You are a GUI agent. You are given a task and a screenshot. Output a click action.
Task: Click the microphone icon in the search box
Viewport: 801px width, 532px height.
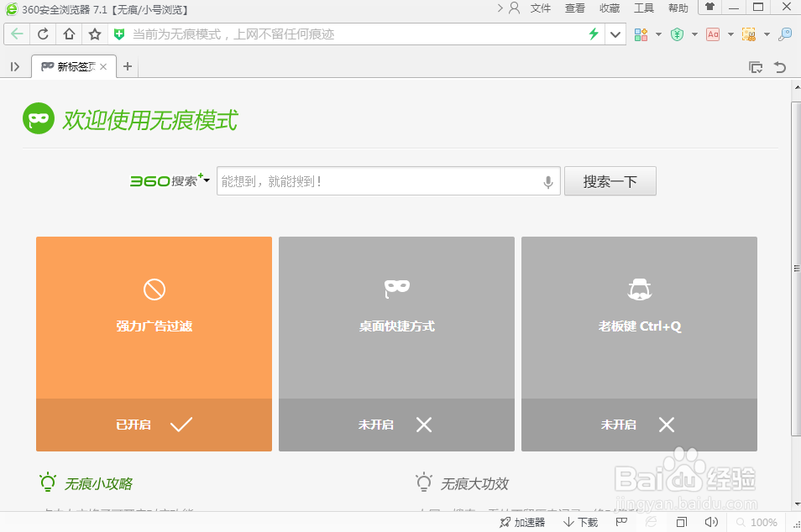click(548, 181)
